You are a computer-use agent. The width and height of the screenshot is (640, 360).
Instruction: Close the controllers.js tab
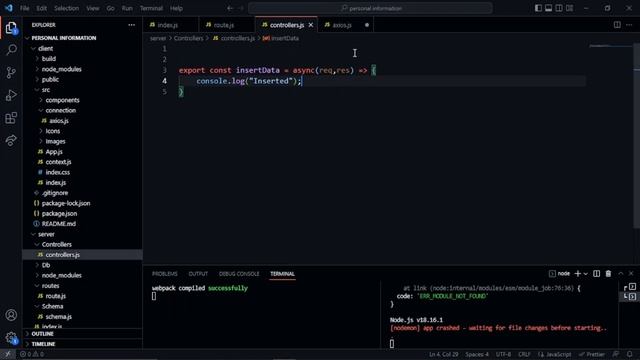tap(311, 25)
